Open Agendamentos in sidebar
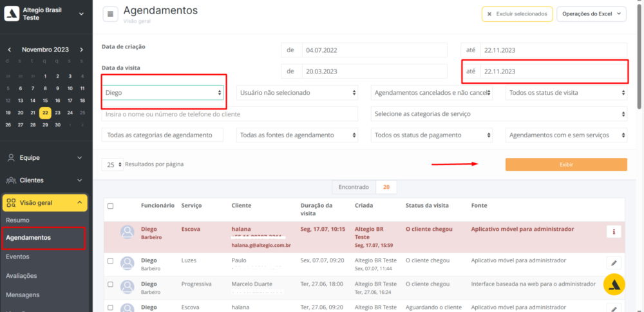644x312 pixels. [x=28, y=238]
